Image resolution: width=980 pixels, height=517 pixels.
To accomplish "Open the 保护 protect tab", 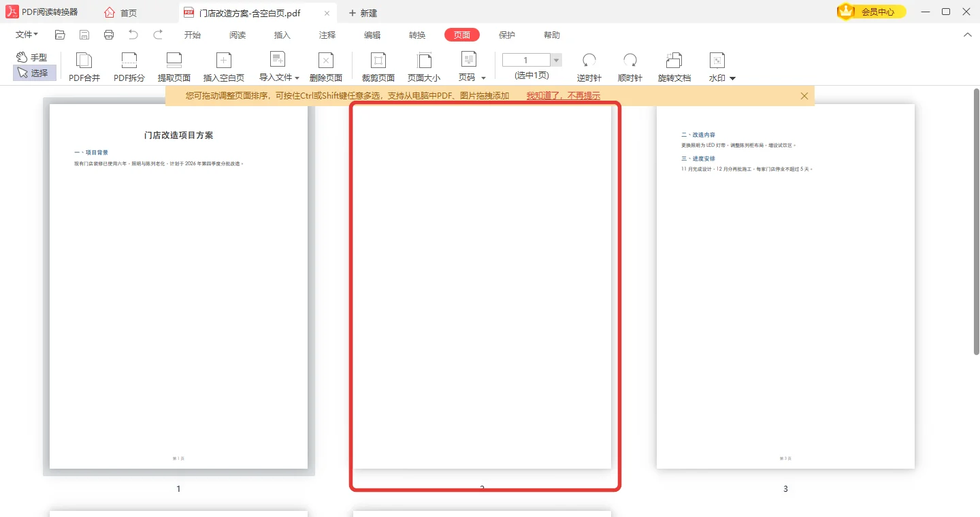I will coord(507,35).
